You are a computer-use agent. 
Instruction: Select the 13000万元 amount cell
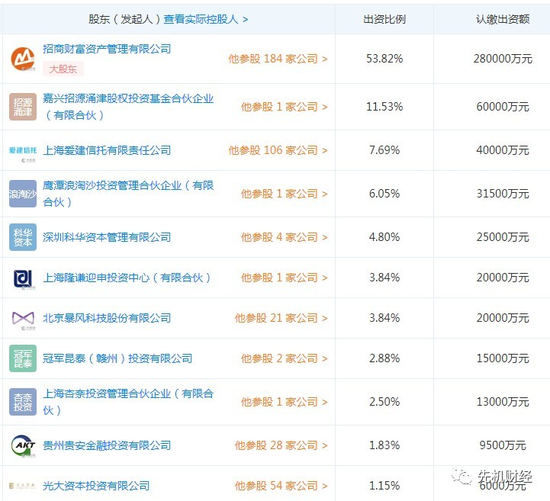click(503, 402)
